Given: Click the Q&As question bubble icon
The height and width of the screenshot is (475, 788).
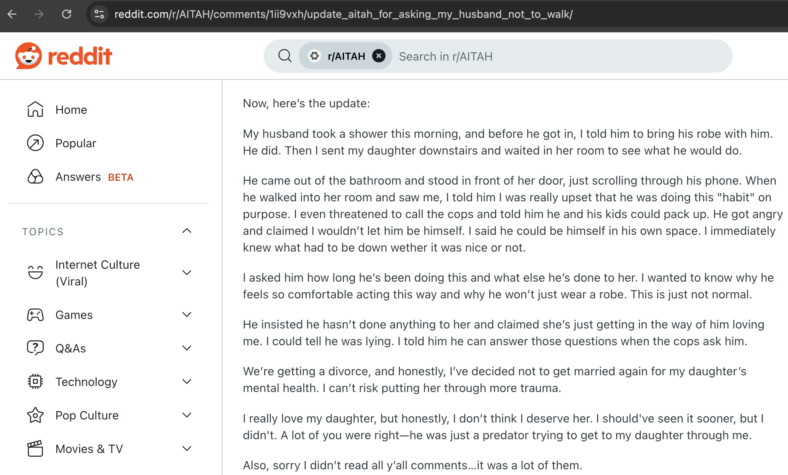Looking at the screenshot, I should coord(35,348).
